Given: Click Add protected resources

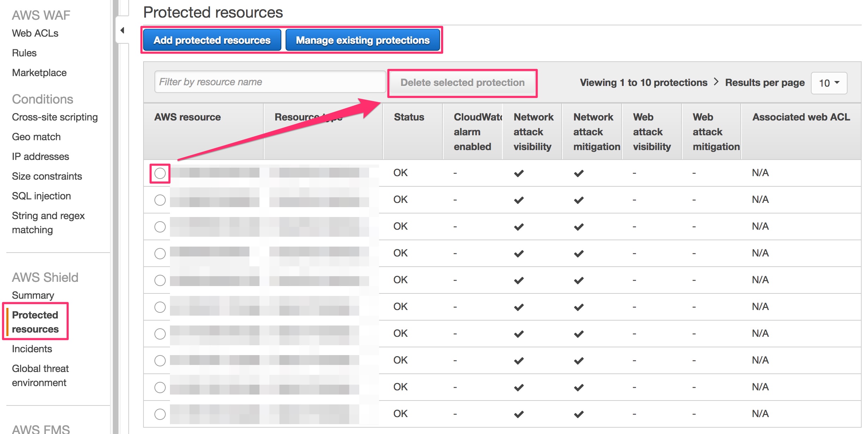Looking at the screenshot, I should point(212,40).
